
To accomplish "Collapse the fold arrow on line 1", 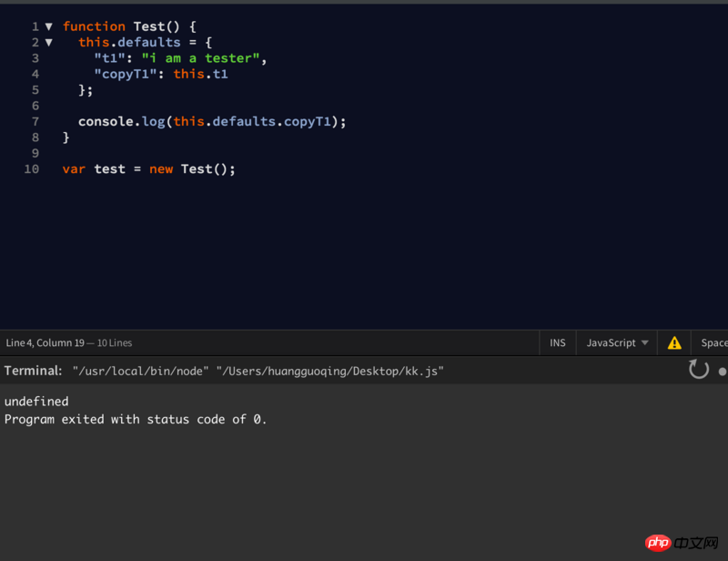I will click(x=49, y=26).
